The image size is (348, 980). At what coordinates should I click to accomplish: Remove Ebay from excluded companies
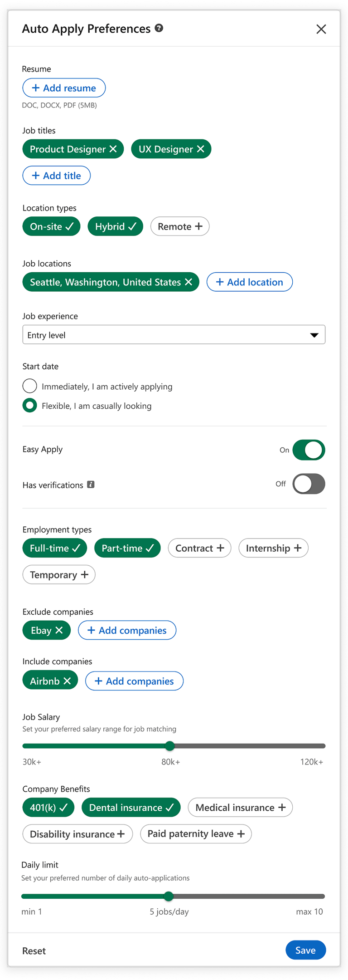coord(59,630)
